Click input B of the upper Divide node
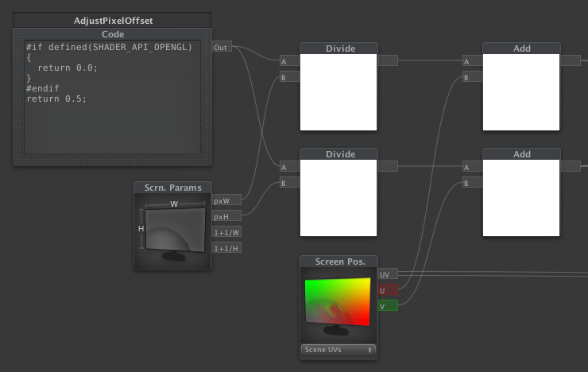Viewport: 588px width, 372px height. (x=288, y=77)
